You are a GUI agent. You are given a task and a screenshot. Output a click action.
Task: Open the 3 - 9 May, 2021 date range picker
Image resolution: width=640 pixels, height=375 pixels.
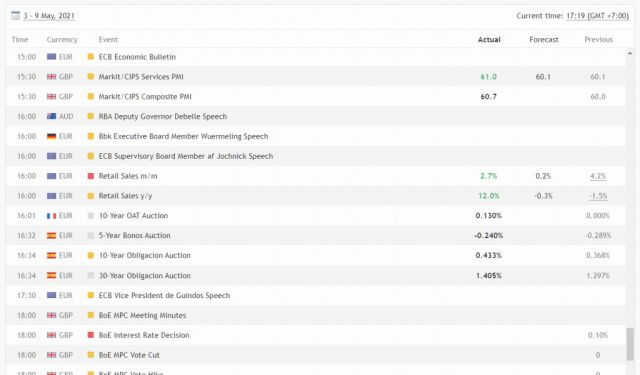[49, 16]
